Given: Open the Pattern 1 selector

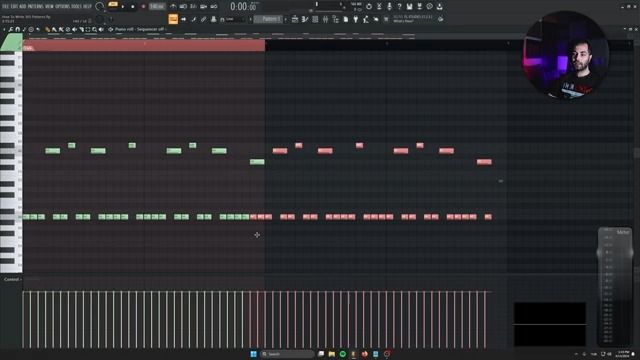Looking at the screenshot, I should (269, 19).
